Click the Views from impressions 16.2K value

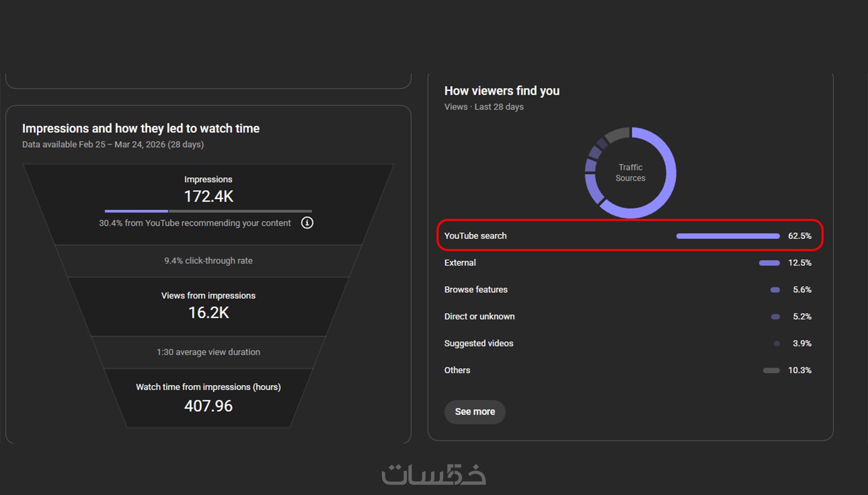click(209, 313)
